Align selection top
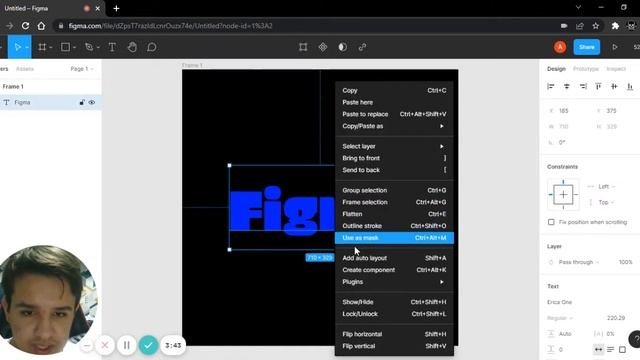 tap(598, 86)
